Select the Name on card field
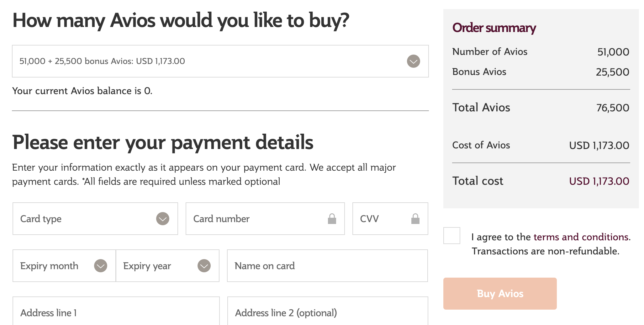The image size is (644, 325). [327, 266]
